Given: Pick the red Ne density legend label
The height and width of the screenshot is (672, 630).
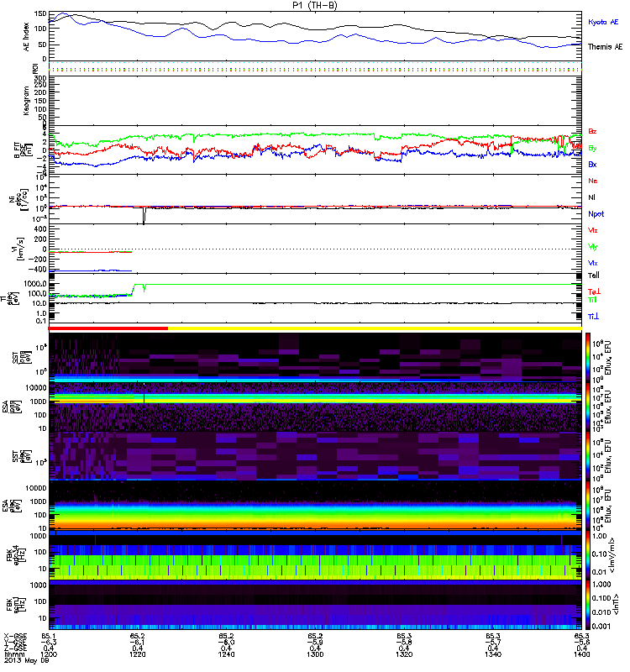Looking at the screenshot, I should click(592, 181).
